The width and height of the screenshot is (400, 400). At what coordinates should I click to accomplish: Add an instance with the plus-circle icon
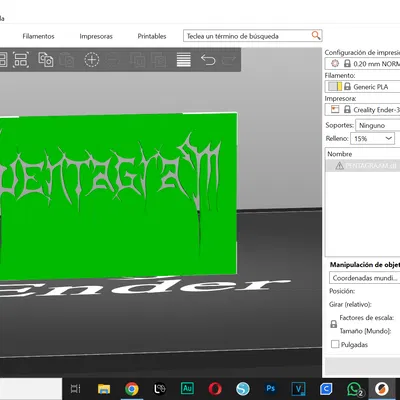[x=92, y=60]
